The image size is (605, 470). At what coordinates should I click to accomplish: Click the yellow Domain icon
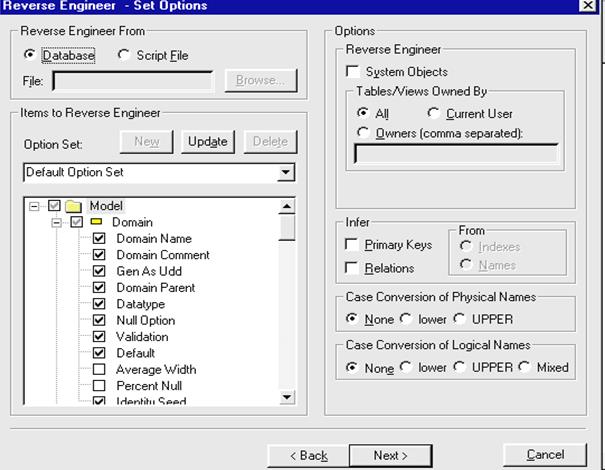click(x=96, y=222)
